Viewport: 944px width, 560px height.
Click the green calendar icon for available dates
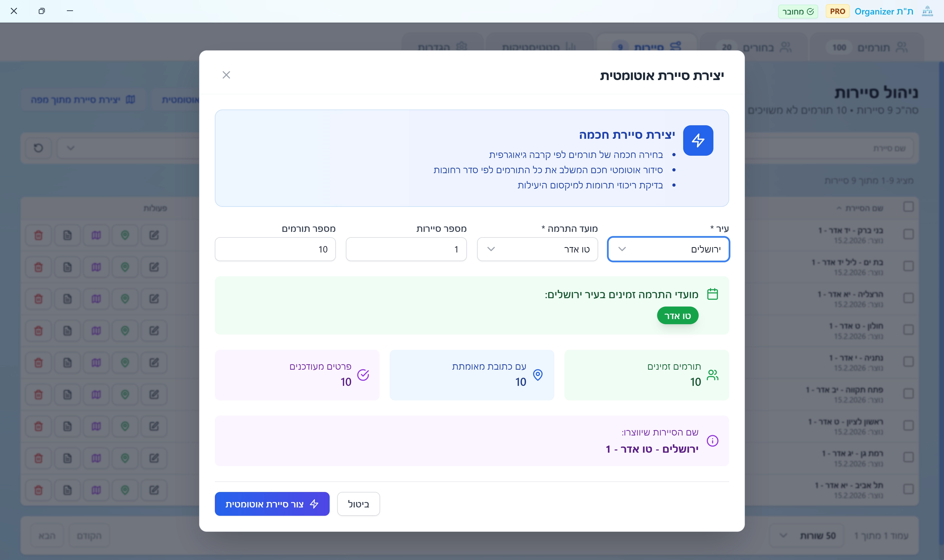click(712, 294)
